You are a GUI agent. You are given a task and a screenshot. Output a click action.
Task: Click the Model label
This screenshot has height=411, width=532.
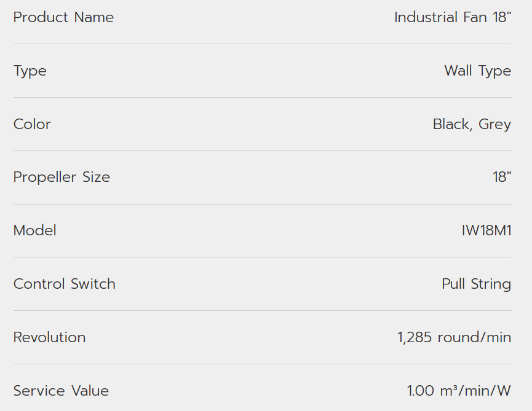click(x=34, y=230)
